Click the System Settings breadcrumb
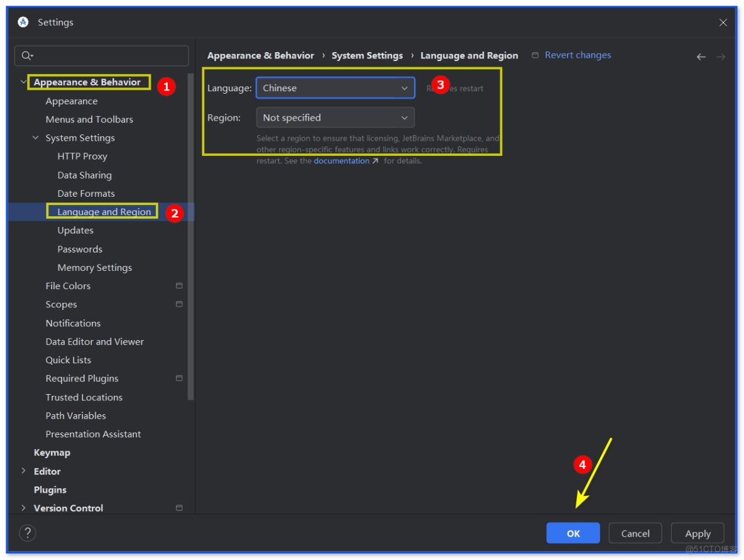The image size is (744, 560). tap(367, 55)
